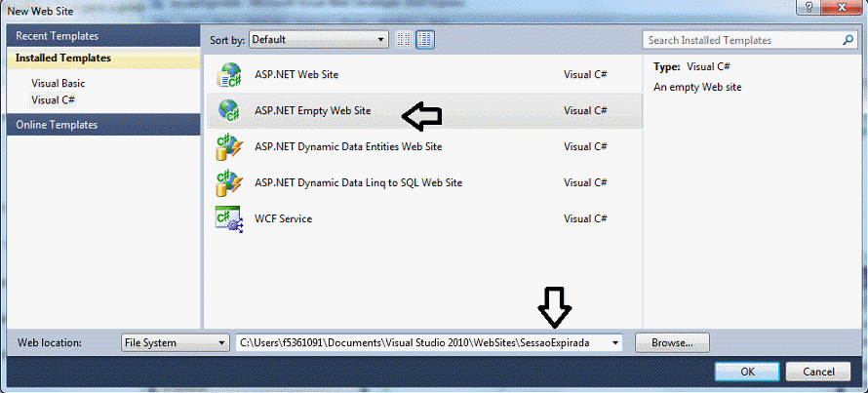Click the search magnifier icon
This screenshot has height=393, width=868.
click(x=848, y=40)
